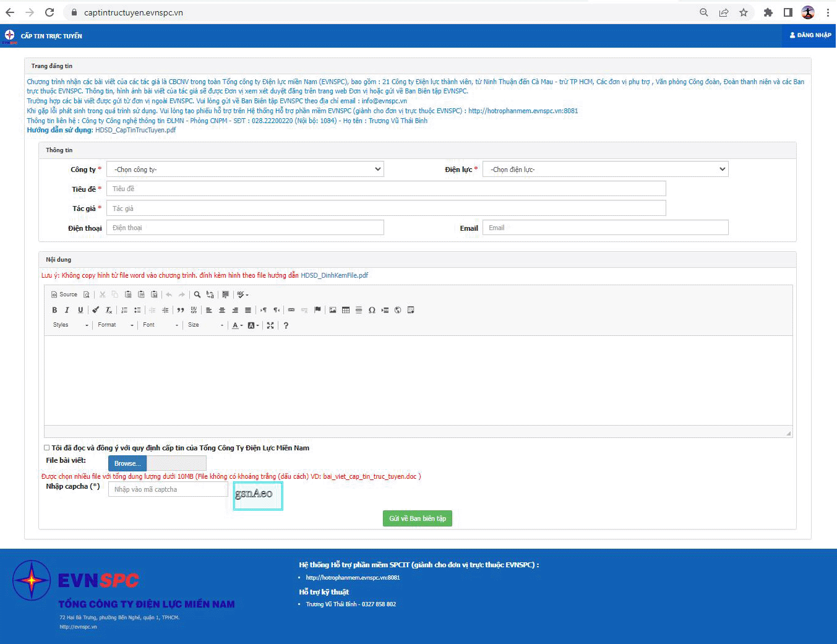The image size is (837, 644).
Task: Insert a table in the editor
Action: point(346,310)
